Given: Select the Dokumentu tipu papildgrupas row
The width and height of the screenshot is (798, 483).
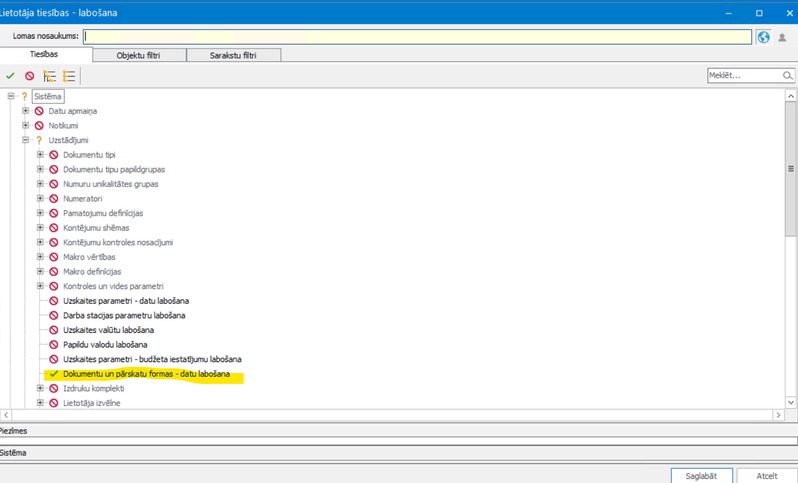Looking at the screenshot, I should coord(114,169).
